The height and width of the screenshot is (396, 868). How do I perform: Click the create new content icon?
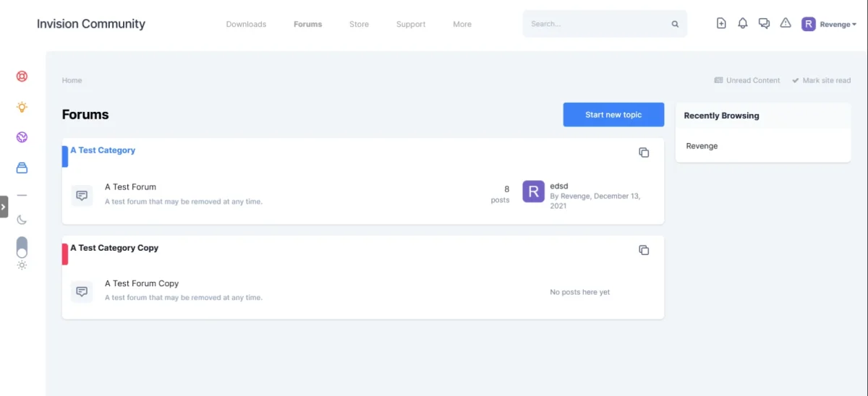721,23
